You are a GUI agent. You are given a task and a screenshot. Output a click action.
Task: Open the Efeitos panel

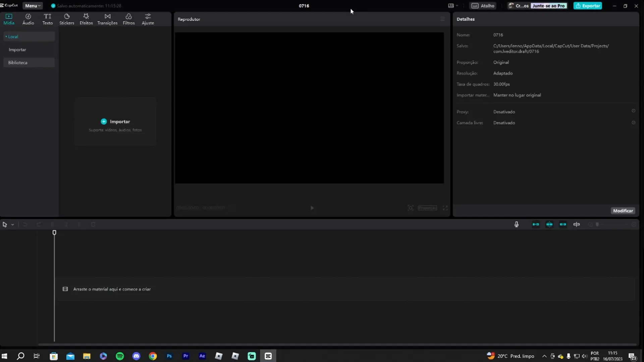(86, 19)
